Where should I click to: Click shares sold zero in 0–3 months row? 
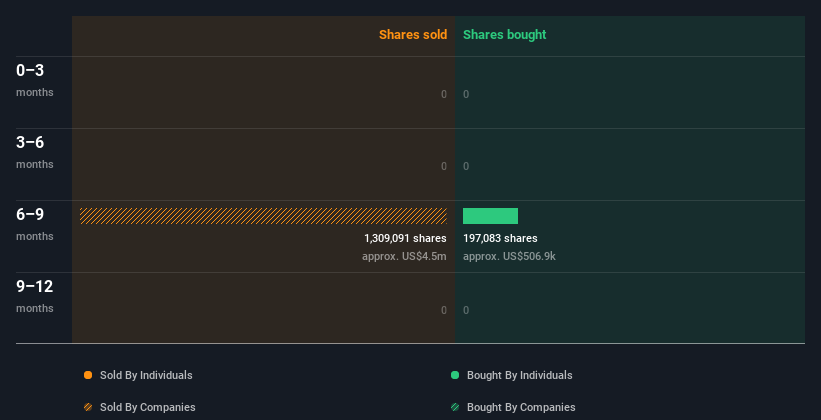(444, 94)
